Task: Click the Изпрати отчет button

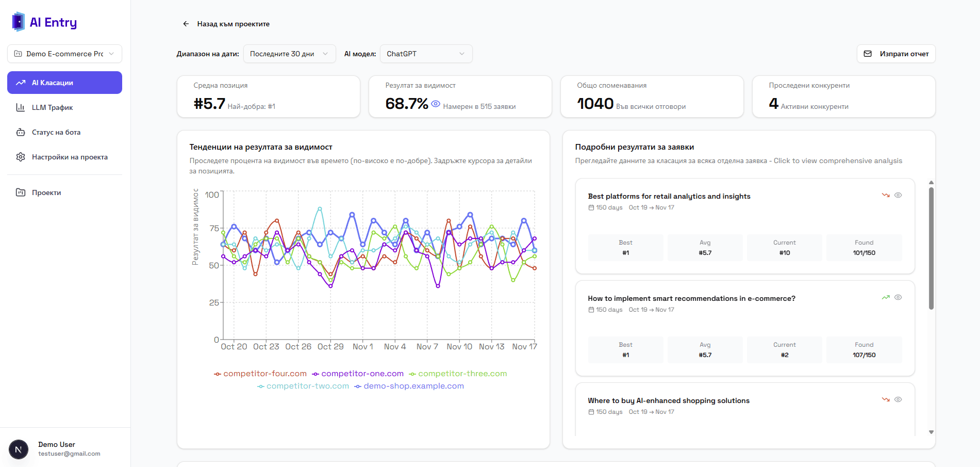Action: [895, 53]
